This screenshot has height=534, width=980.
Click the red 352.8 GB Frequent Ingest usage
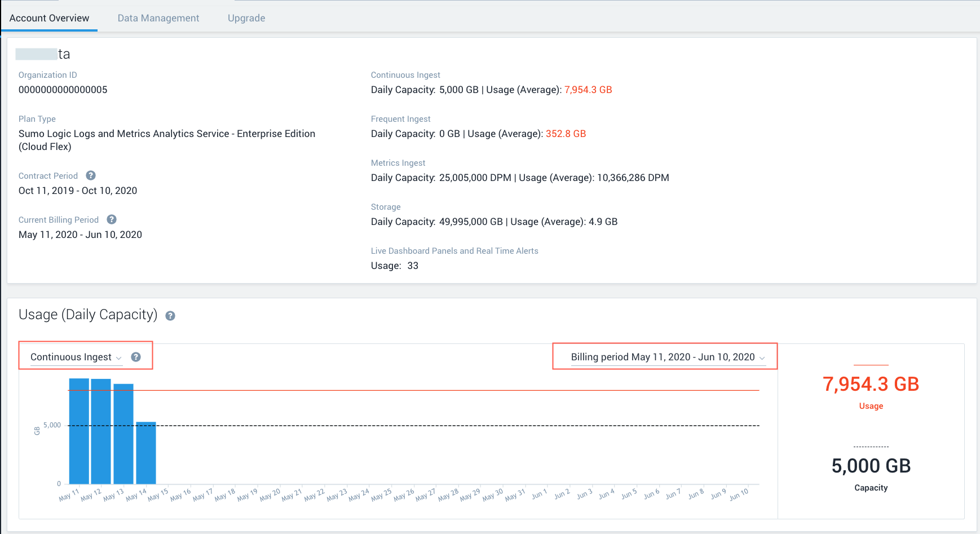coord(566,134)
